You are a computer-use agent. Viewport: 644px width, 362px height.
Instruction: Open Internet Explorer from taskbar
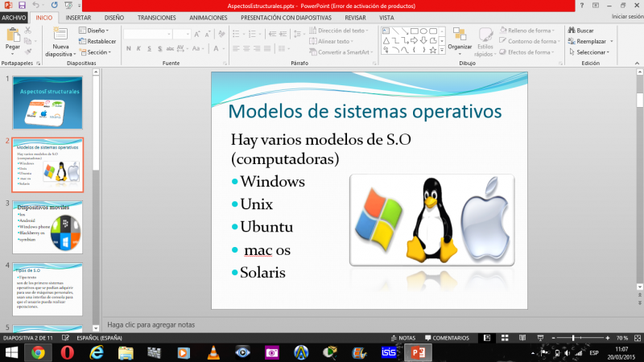pyautogui.click(x=97, y=352)
